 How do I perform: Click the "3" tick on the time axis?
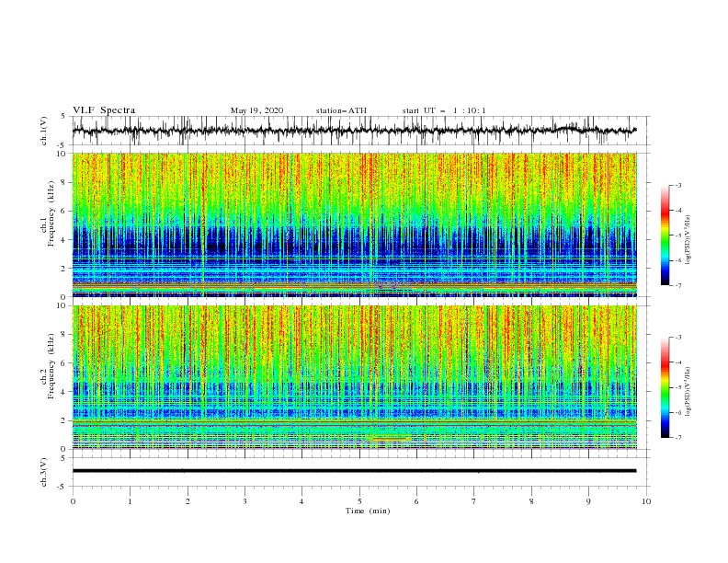point(245,501)
